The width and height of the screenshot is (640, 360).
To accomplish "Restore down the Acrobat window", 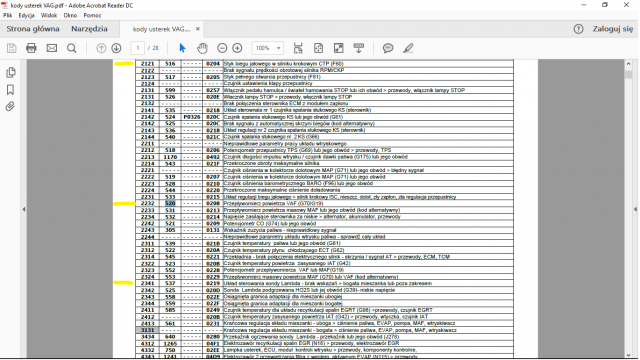I will click(605, 5).
